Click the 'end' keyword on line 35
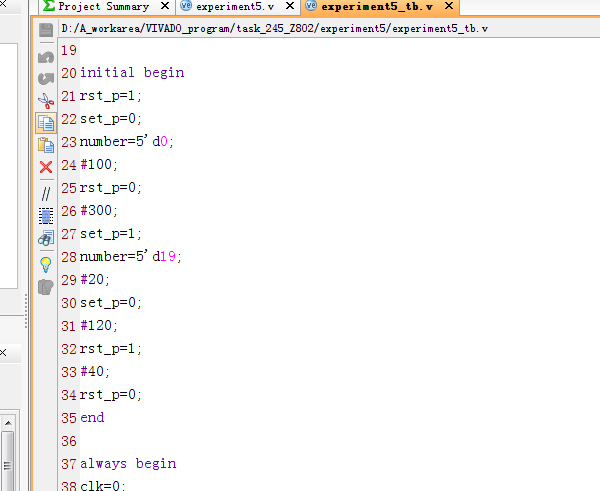This screenshot has width=600, height=491. coord(92,417)
